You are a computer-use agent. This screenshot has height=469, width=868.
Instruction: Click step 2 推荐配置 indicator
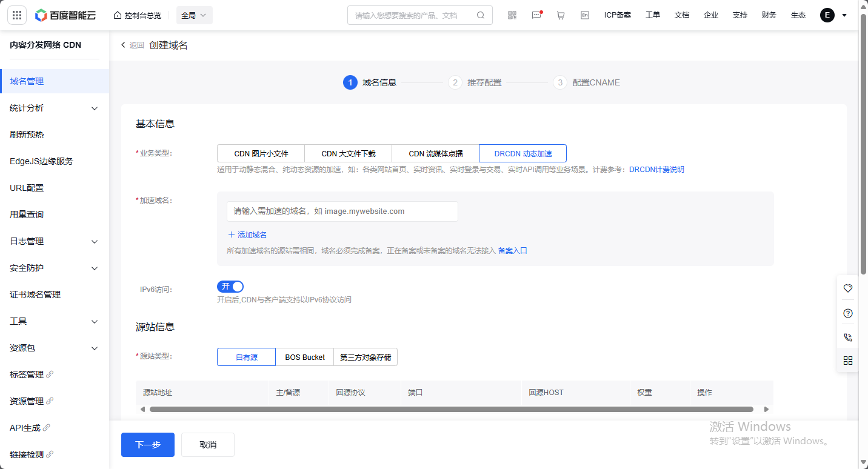pyautogui.click(x=475, y=82)
